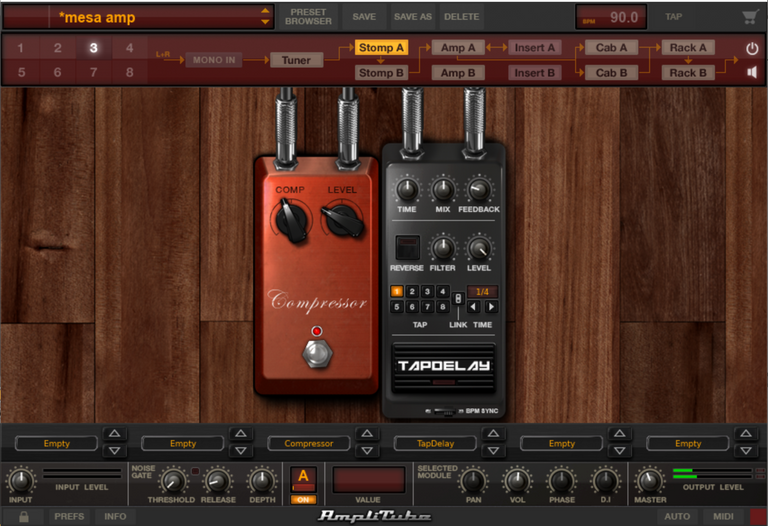
Task: Mute output with the speaker icon
Action: pos(752,72)
